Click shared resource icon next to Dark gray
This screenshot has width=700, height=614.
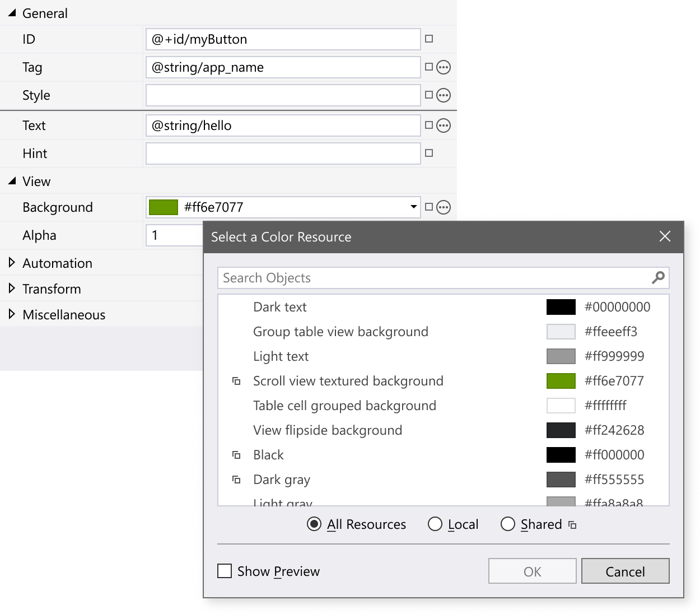(x=235, y=479)
